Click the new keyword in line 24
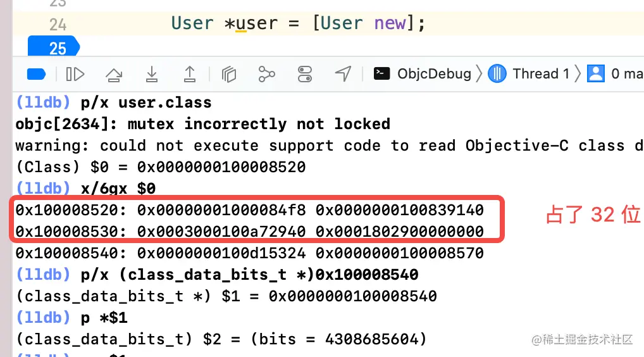 390,23
